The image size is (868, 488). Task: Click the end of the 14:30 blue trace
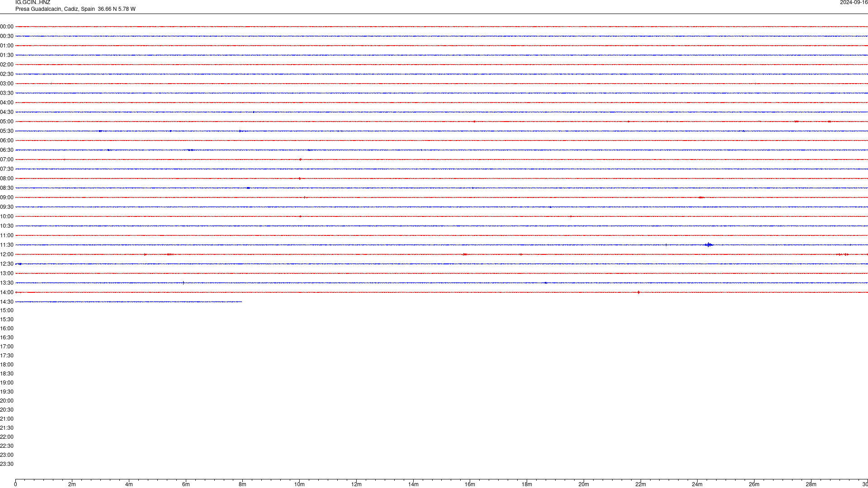pos(241,302)
